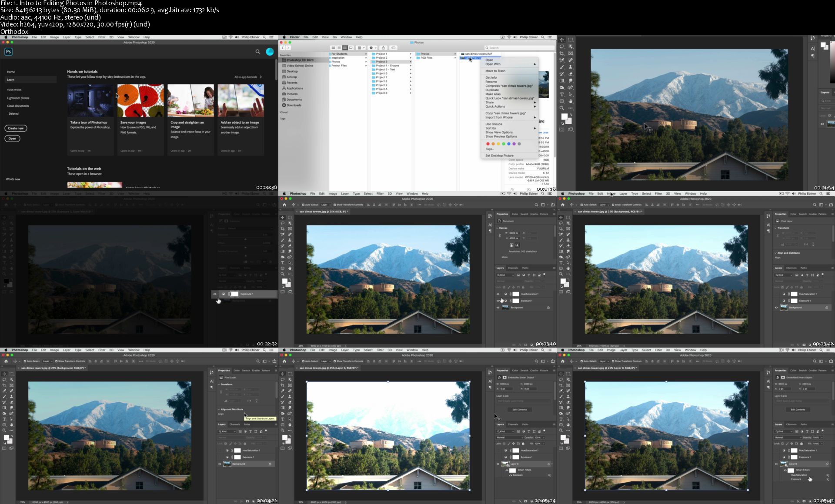Click Finder's back arrow button
The width and height of the screenshot is (835, 504).
pyautogui.click(x=283, y=48)
